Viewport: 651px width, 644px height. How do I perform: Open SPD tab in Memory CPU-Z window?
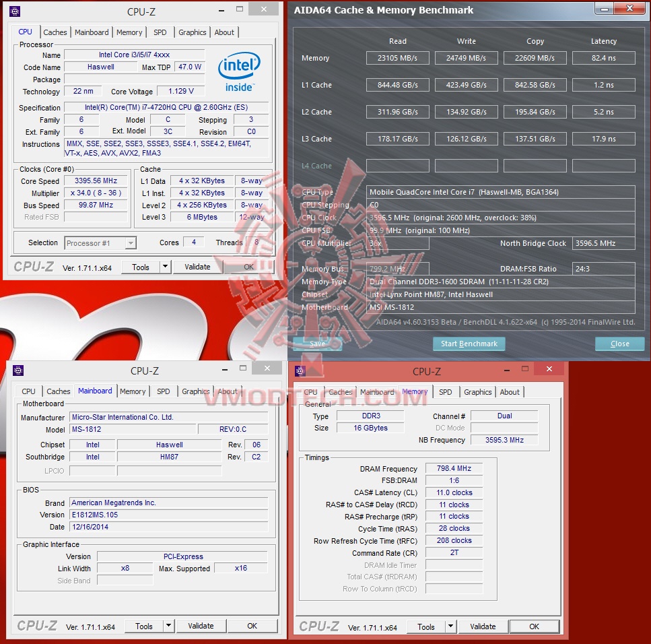pos(446,392)
